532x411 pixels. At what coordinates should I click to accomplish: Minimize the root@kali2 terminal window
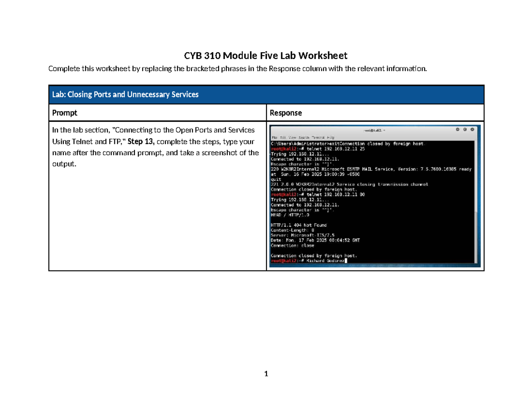[x=458, y=129]
